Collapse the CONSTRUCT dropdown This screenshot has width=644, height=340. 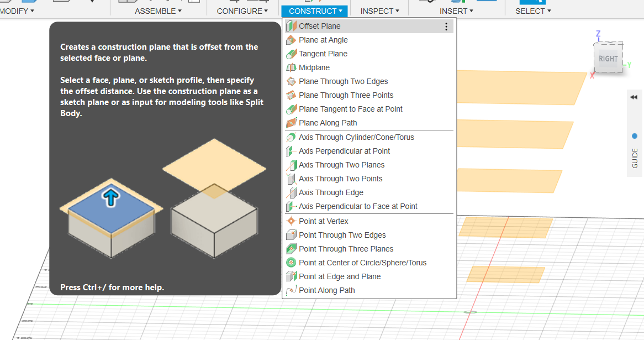pos(315,11)
